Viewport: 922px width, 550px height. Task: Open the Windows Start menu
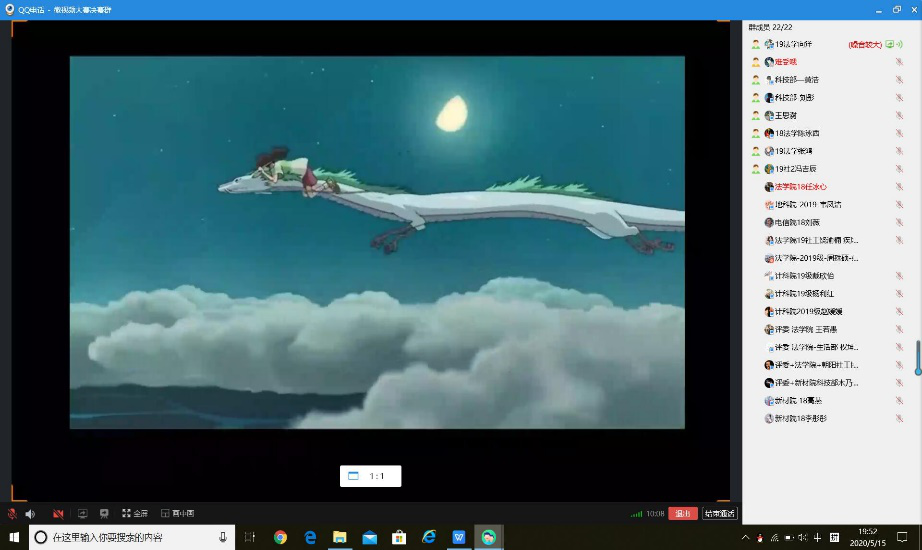click(14, 537)
